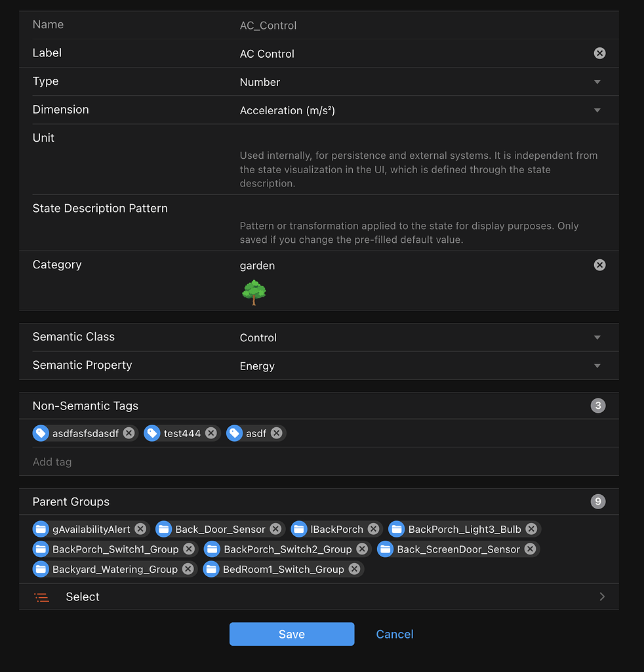Image resolution: width=644 pixels, height=672 pixels.
Task: Click the folder icon on the lBackPorch chip
Action: click(300, 529)
